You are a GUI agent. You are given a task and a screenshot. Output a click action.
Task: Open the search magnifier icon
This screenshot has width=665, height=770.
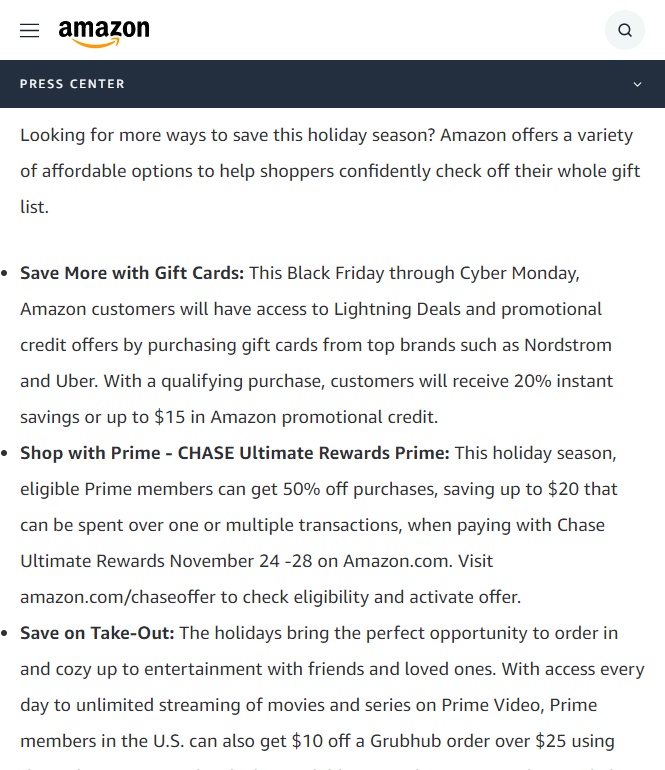pyautogui.click(x=625, y=30)
